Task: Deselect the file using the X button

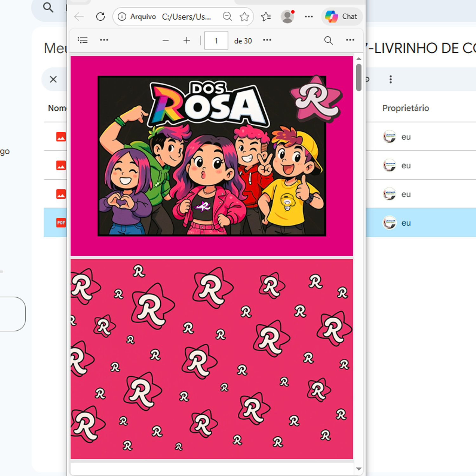Action: (x=53, y=79)
